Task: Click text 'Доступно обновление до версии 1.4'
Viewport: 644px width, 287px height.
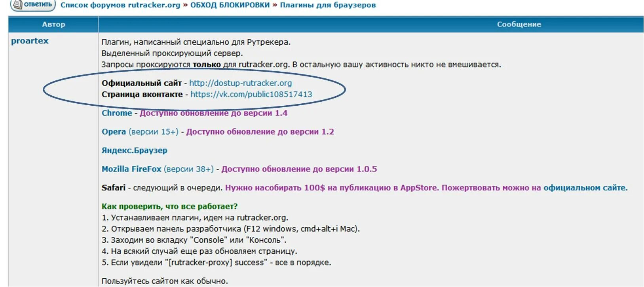Action: click(213, 113)
